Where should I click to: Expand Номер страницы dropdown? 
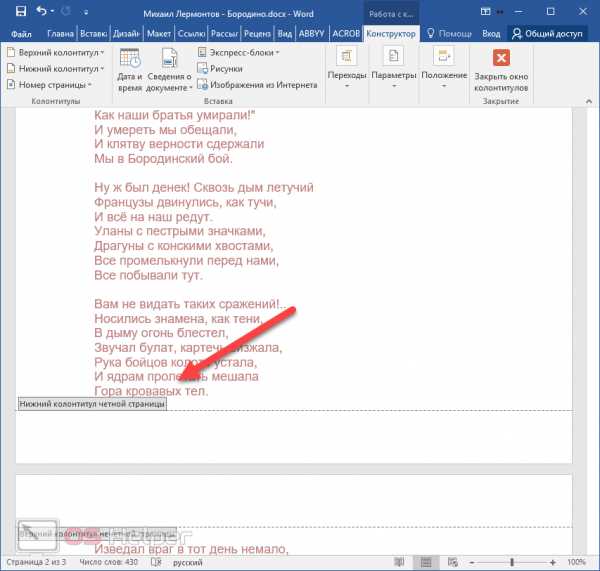[49, 85]
